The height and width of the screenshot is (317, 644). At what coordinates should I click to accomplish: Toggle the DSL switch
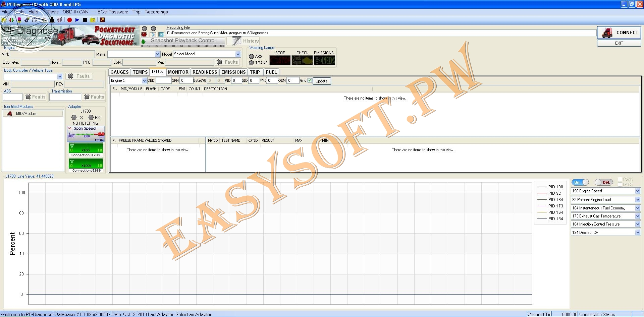click(x=603, y=182)
